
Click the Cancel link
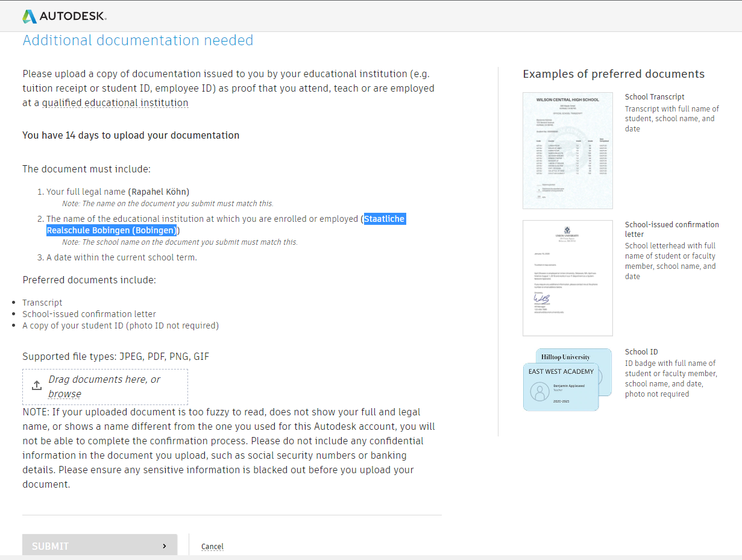pos(212,546)
